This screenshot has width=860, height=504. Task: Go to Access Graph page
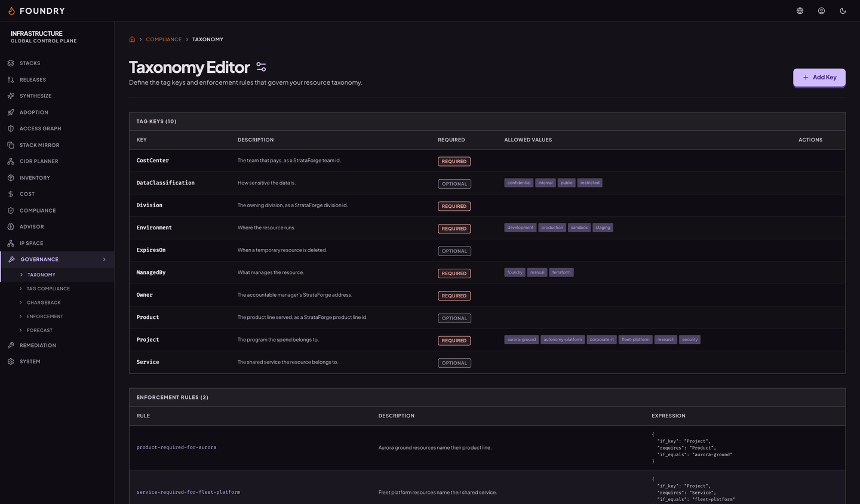pos(57,128)
